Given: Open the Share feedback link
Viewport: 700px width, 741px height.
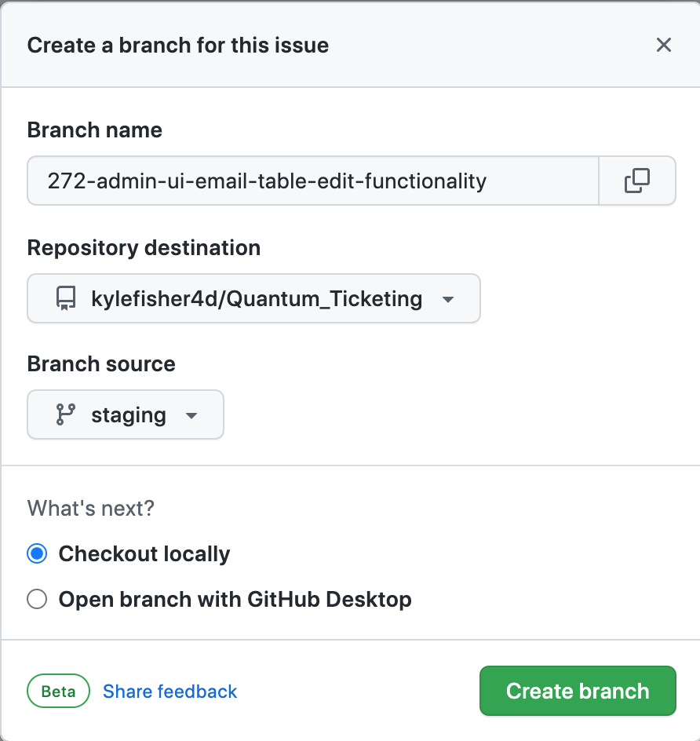Looking at the screenshot, I should tap(170, 691).
